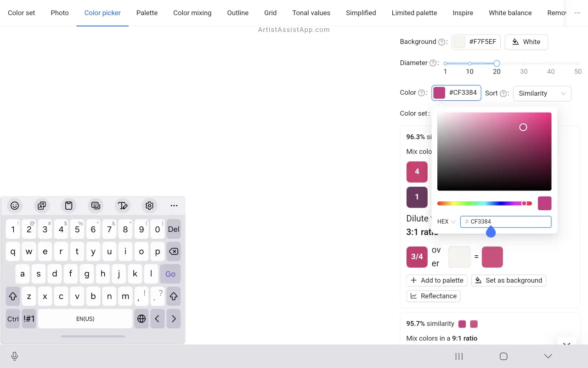The width and height of the screenshot is (588, 368).
Task: Set diameter slider to 30
Action: click(x=524, y=63)
